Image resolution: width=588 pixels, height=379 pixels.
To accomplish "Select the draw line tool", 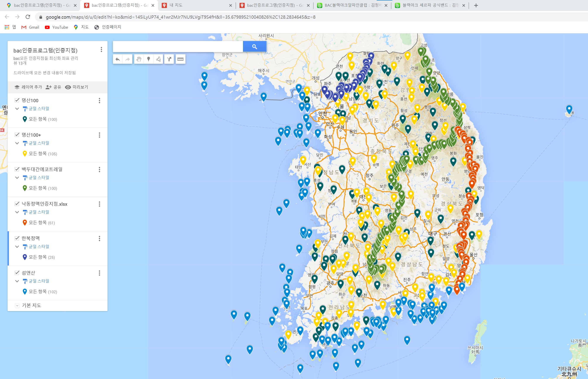I will click(x=158, y=59).
